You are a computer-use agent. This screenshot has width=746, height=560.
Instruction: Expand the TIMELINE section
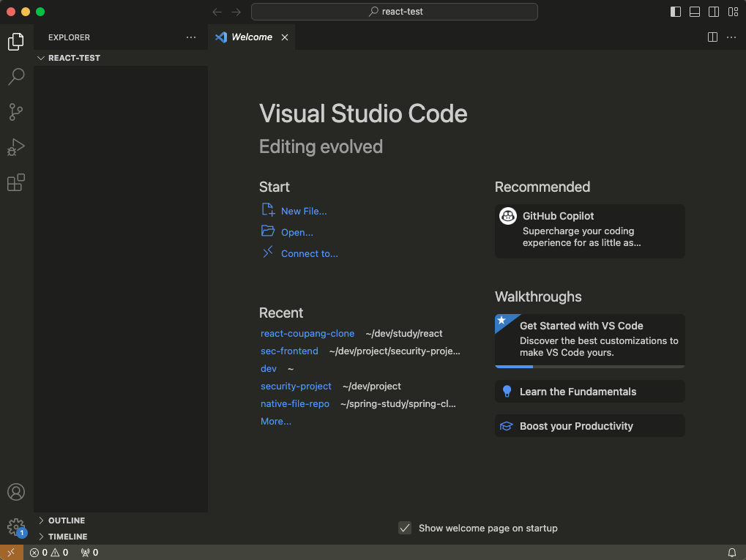click(121, 537)
